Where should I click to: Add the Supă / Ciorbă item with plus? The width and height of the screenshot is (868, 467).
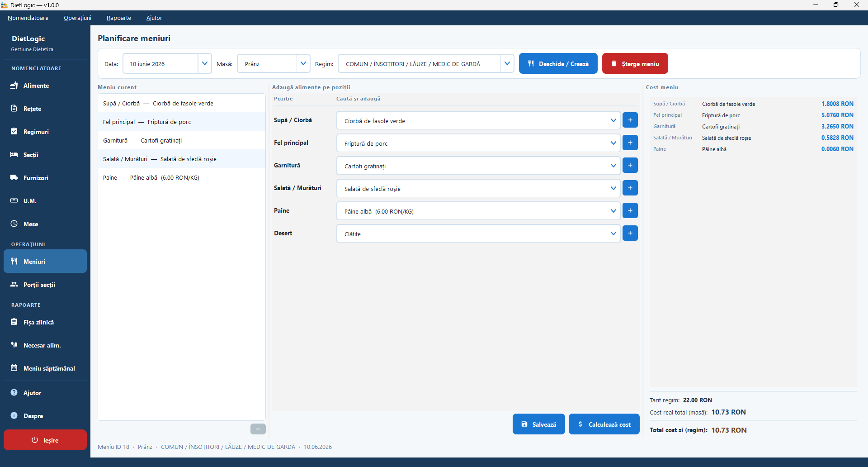pyautogui.click(x=630, y=120)
